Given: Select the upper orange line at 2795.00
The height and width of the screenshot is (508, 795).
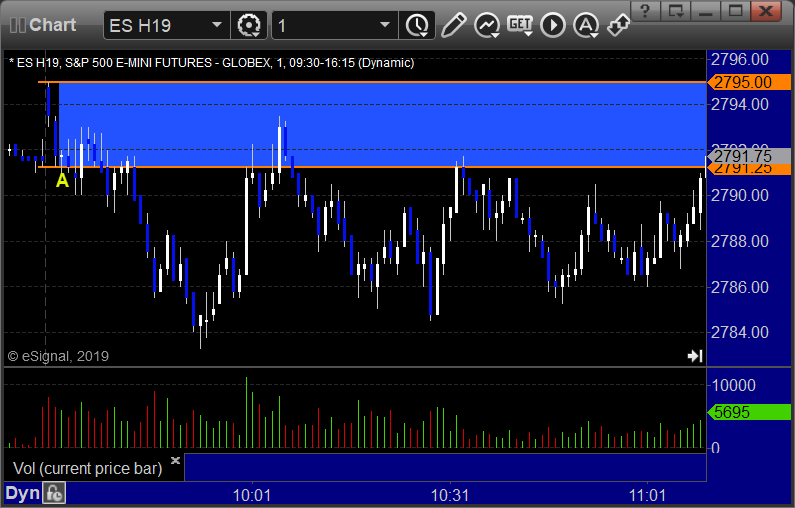Looking at the screenshot, I should coord(372,82).
